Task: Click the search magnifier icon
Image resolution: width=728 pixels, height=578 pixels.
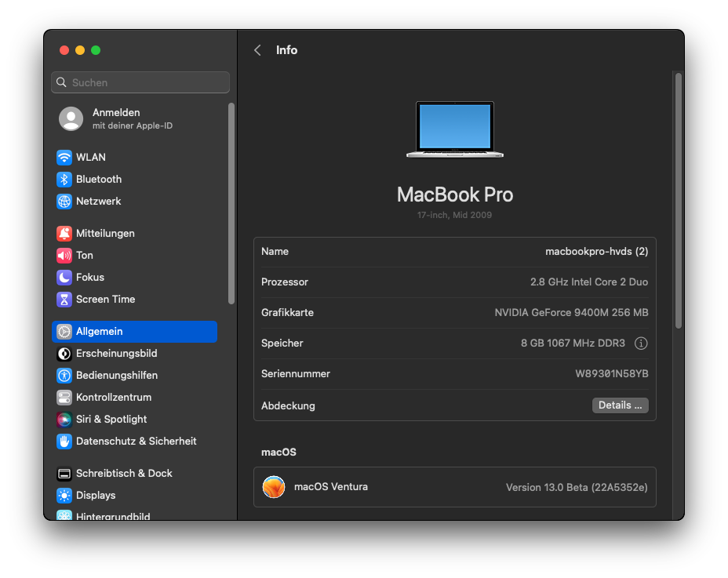Action: [x=61, y=82]
